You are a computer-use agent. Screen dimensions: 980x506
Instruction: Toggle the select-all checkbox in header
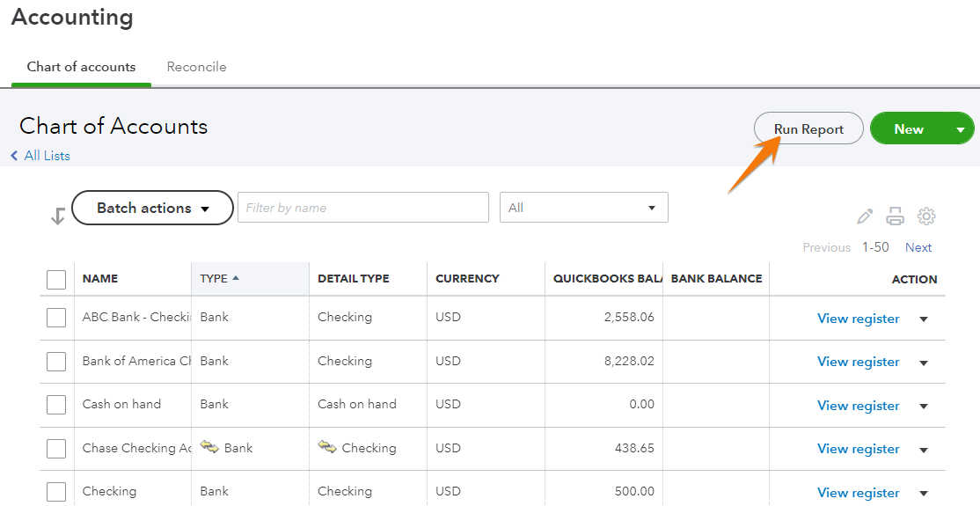[56, 279]
